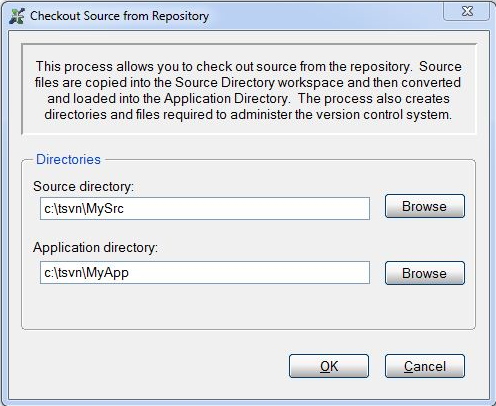
Task: Focus the Application directory text field
Action: click(205, 273)
